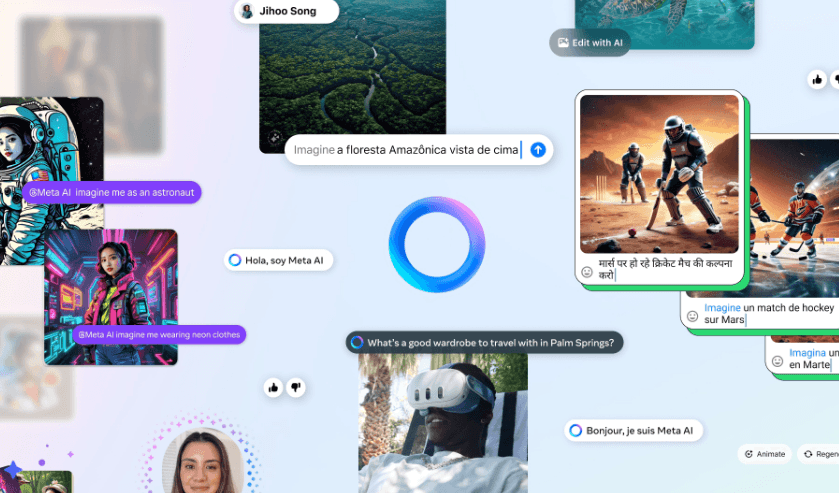The image size is (839, 493).
Task: Click emoji icon beside hockey sur Mars prompt
Action: [692, 316]
